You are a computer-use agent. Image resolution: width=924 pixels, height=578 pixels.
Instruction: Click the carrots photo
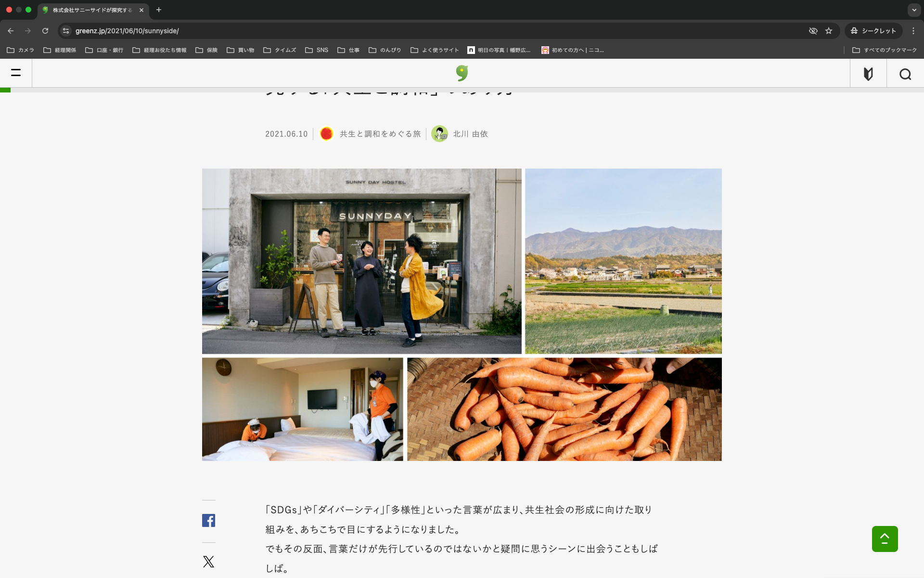tap(564, 409)
